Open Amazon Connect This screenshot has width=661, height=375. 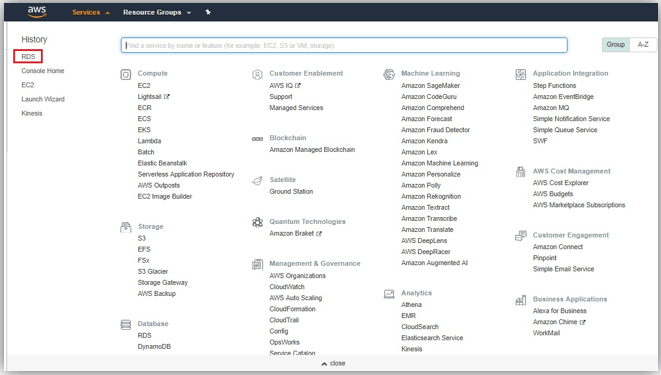(558, 247)
